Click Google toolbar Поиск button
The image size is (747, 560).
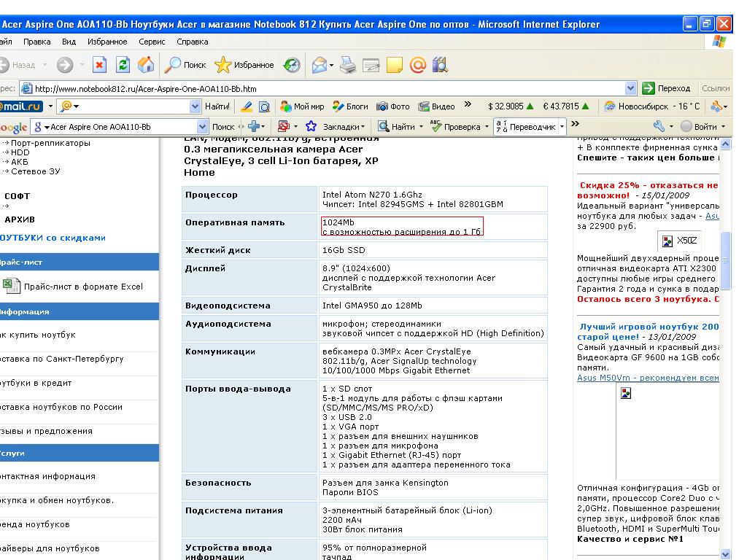pyautogui.click(x=223, y=127)
